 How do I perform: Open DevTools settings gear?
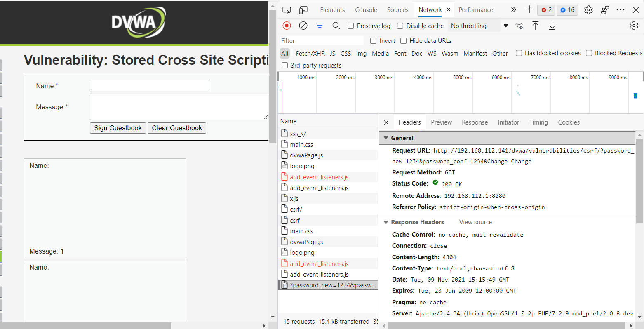coord(588,10)
